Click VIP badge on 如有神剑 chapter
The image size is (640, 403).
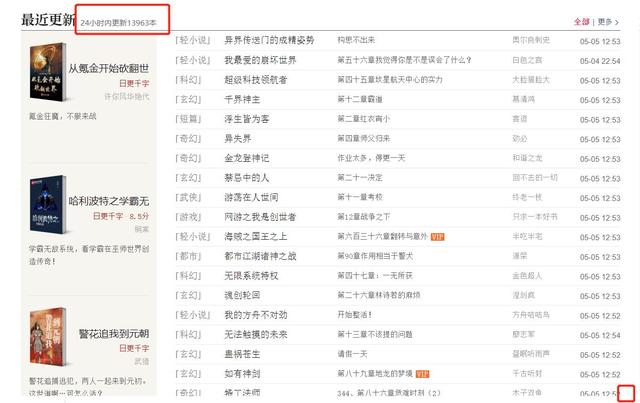coord(422,374)
